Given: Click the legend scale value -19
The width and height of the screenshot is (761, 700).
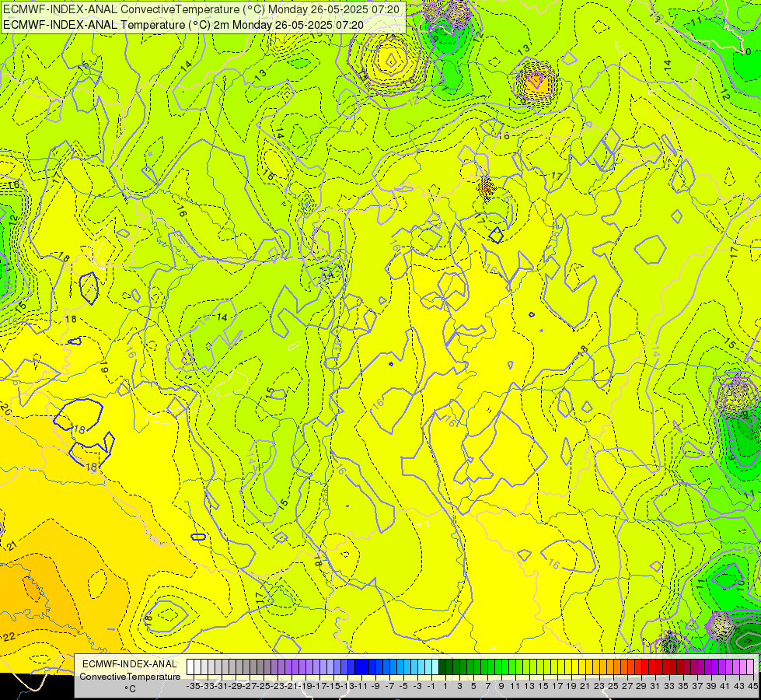Looking at the screenshot, I should tap(305, 686).
